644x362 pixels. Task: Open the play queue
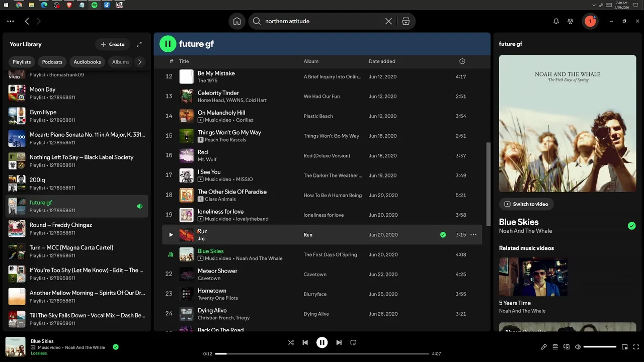(x=555, y=347)
